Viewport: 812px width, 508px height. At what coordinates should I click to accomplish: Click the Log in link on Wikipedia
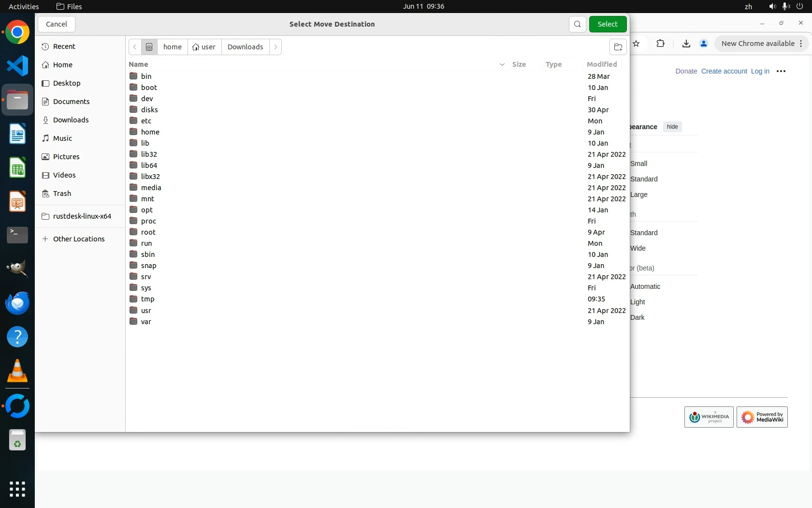(x=760, y=71)
